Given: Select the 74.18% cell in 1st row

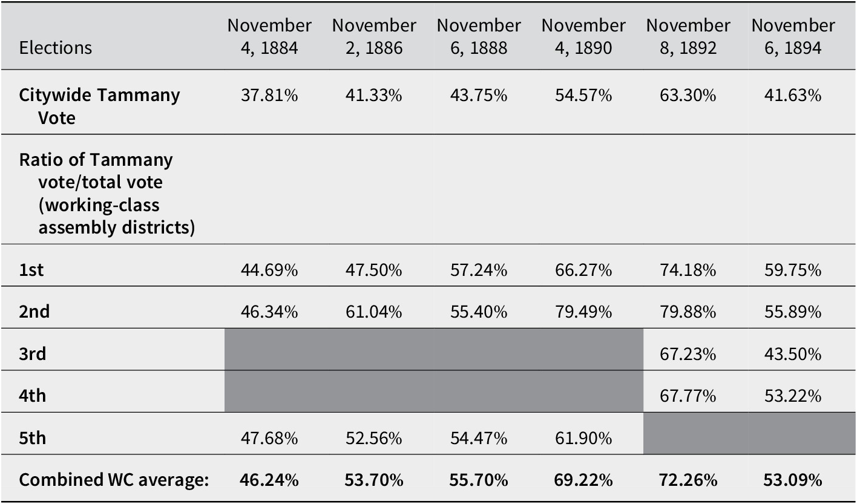Looking at the screenshot, I should pos(688,270).
